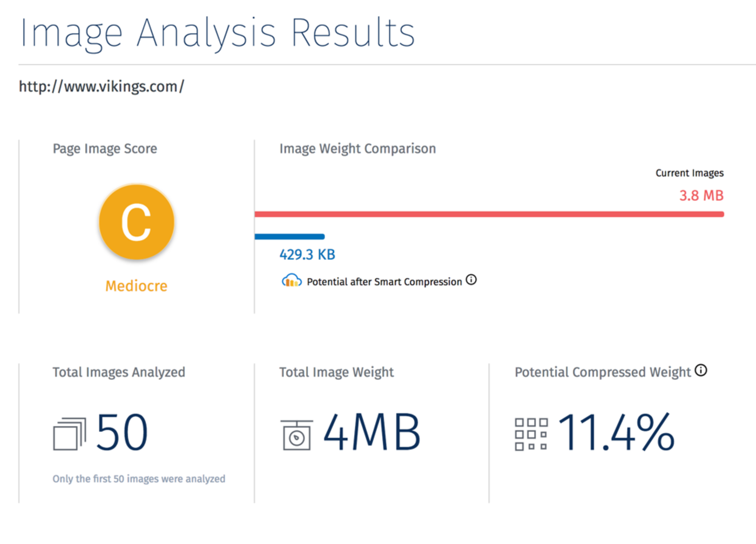Click the 429.3 KB value
This screenshot has height=544, width=756.
(x=307, y=254)
